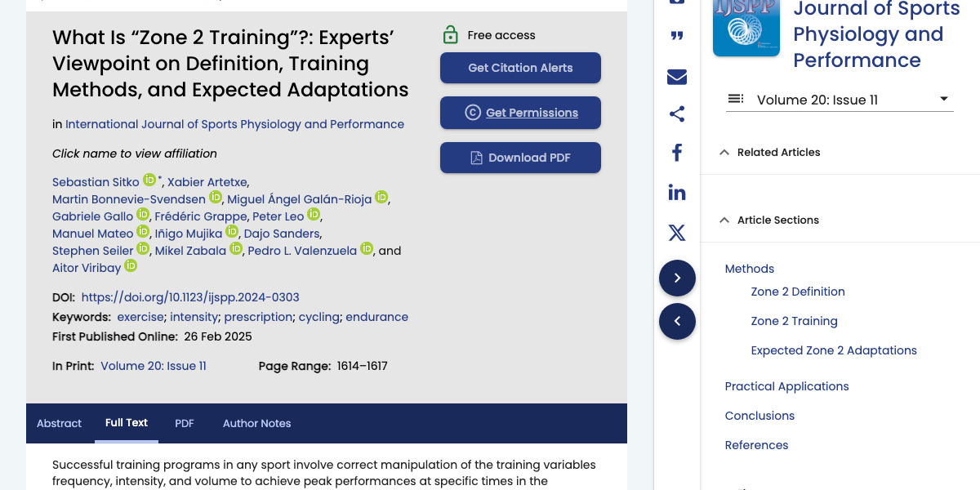Click the IJSPP journal cover thumbnail
This screenshot has width=980, height=490.
click(x=746, y=28)
